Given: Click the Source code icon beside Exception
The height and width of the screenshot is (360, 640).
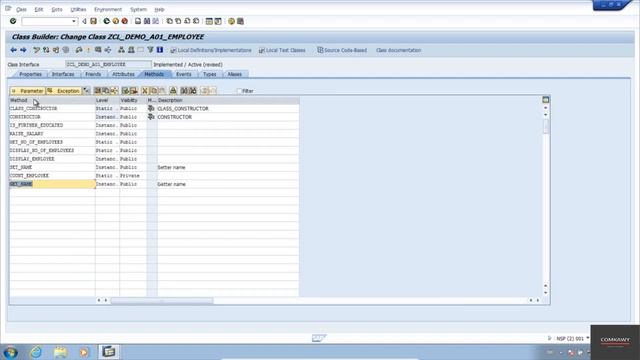Looking at the screenshot, I should coord(86,91).
